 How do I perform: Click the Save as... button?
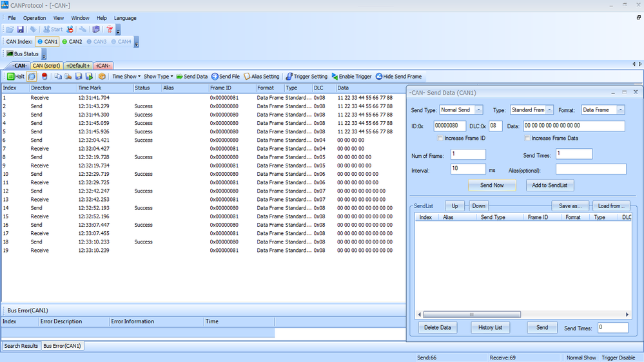pos(570,205)
